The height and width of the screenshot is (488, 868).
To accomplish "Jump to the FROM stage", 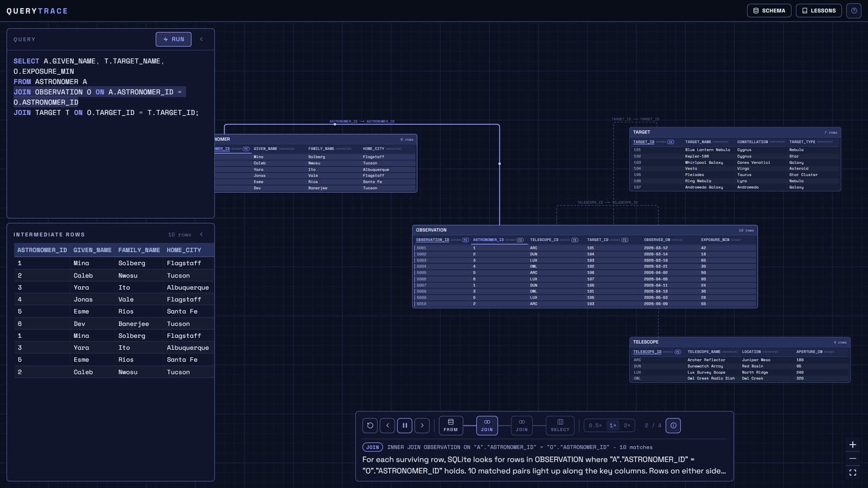I will [x=451, y=426].
